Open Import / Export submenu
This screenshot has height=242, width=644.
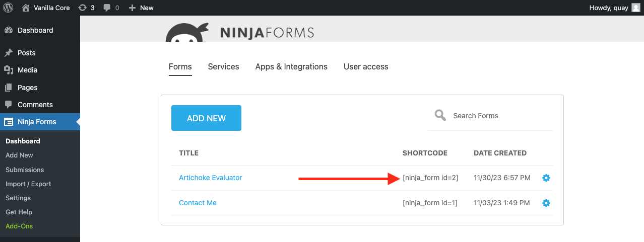click(x=28, y=184)
